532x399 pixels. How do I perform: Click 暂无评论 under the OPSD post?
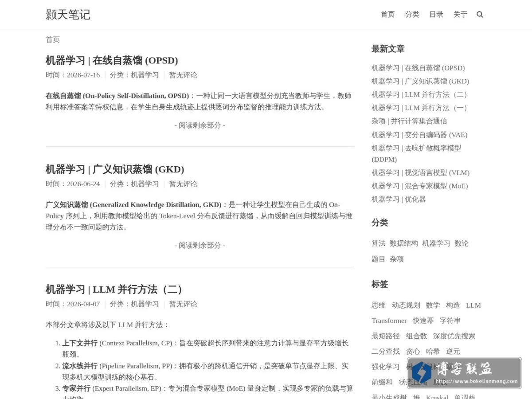[183, 75]
